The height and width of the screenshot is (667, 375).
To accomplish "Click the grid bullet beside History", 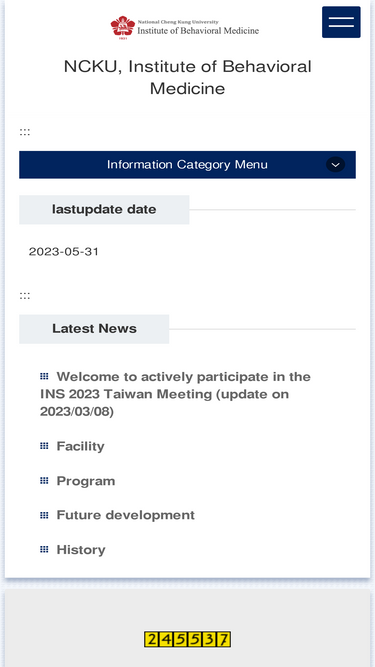I will tap(44, 549).
